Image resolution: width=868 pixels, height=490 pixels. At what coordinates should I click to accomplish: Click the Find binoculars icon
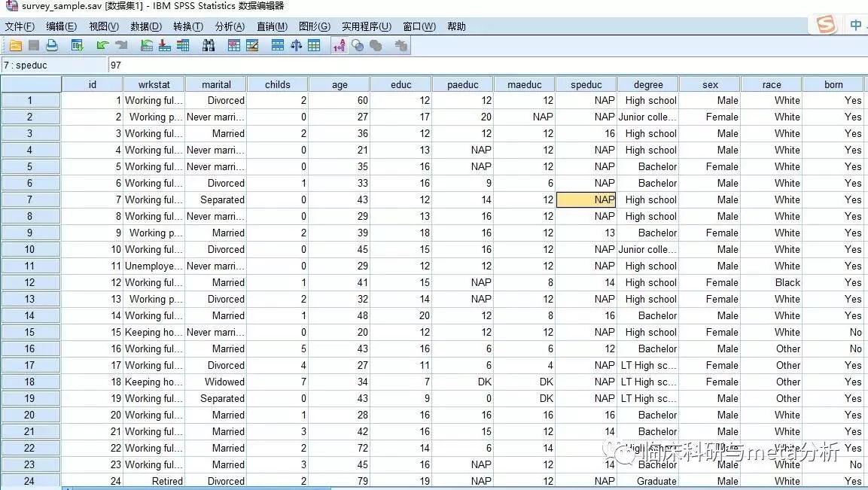click(208, 46)
